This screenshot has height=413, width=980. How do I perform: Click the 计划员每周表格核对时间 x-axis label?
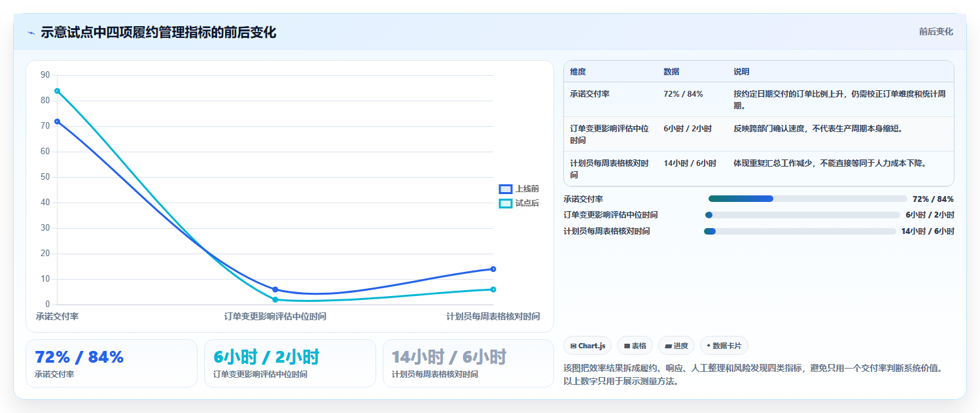coord(493,316)
